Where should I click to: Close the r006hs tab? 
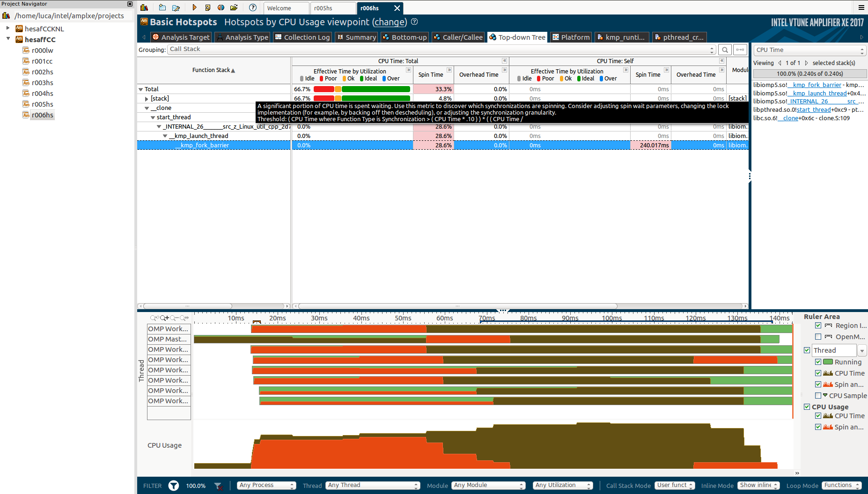pos(397,8)
